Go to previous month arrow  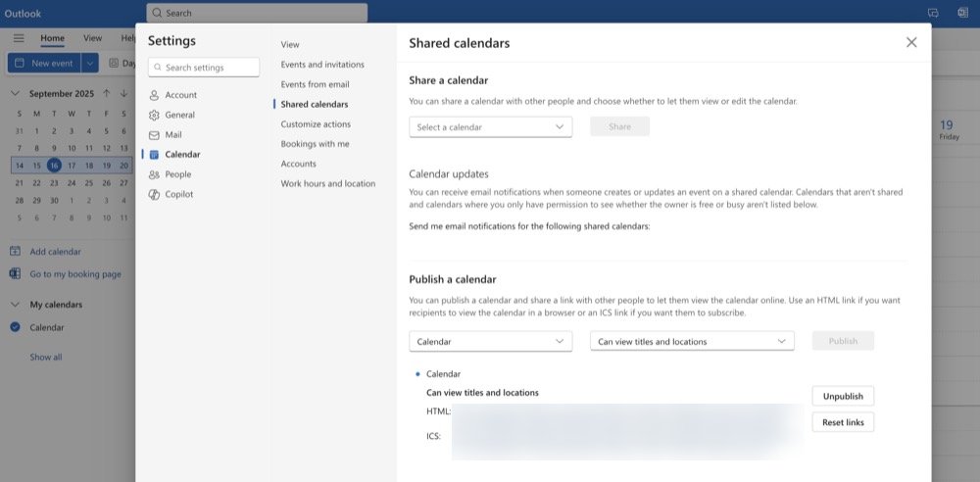[106, 94]
